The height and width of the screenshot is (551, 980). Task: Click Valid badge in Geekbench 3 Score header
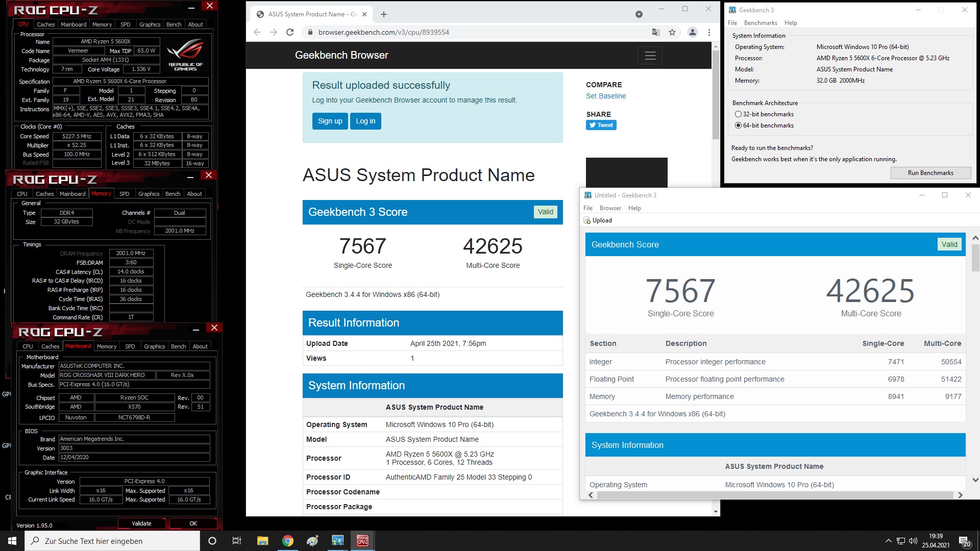tap(545, 212)
